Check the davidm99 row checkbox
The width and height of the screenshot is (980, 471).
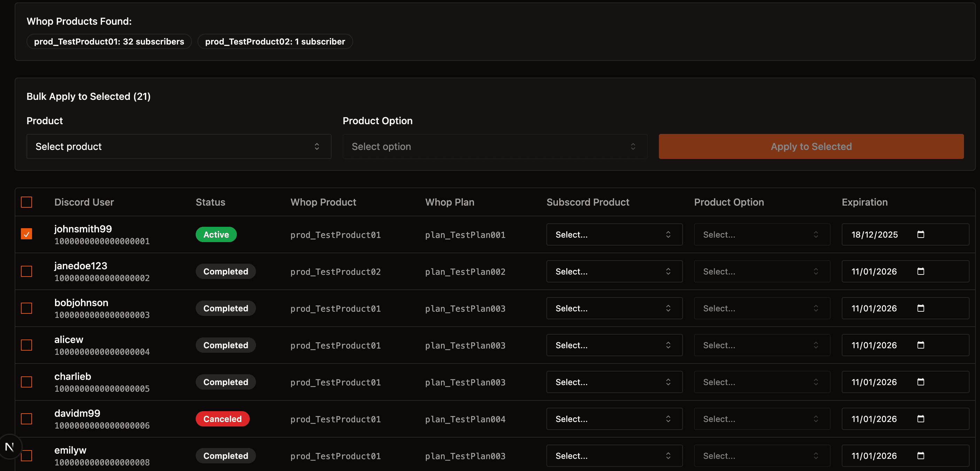[x=26, y=418]
